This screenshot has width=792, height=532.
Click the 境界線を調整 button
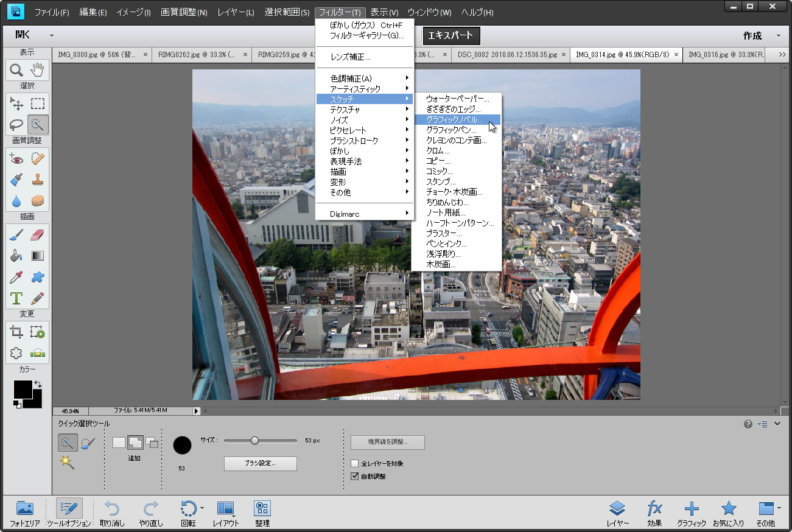click(387, 442)
